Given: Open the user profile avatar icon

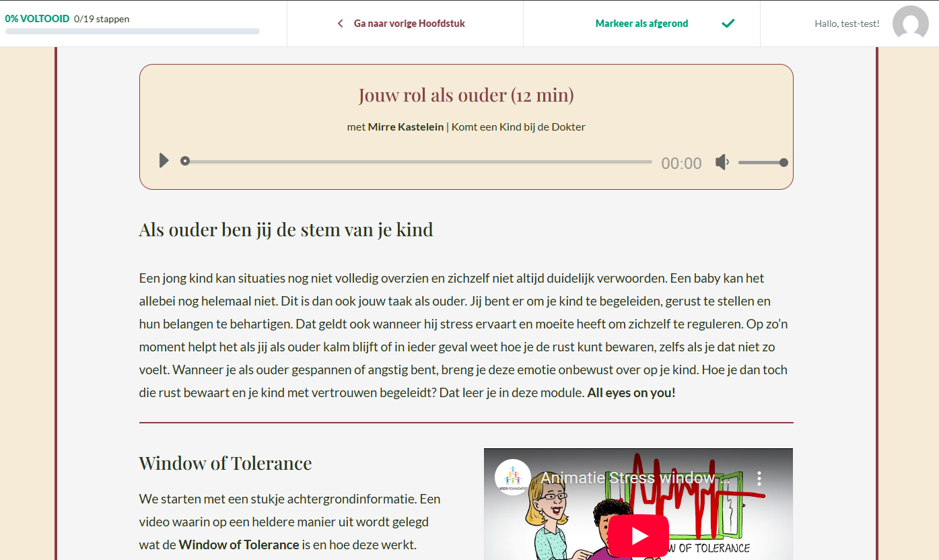Looking at the screenshot, I should coord(910,24).
